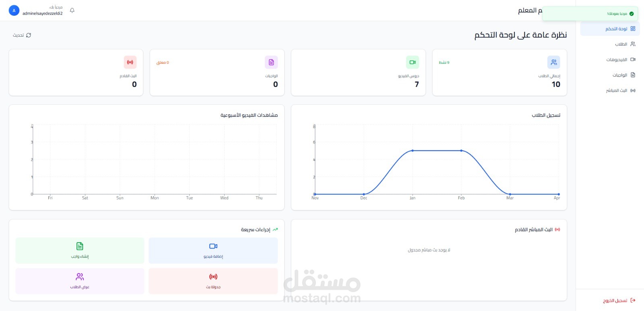Click the students total value 10

pyautogui.click(x=556, y=84)
